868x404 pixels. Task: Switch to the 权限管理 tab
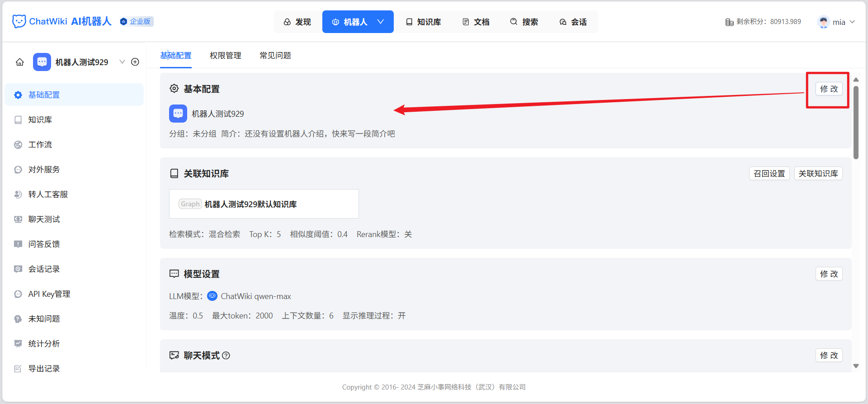tap(226, 55)
